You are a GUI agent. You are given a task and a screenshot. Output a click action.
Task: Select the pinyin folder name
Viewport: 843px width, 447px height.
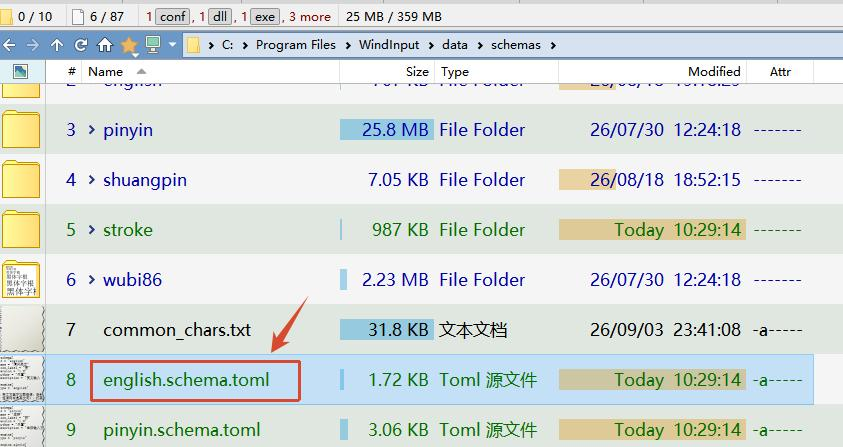[x=128, y=130]
